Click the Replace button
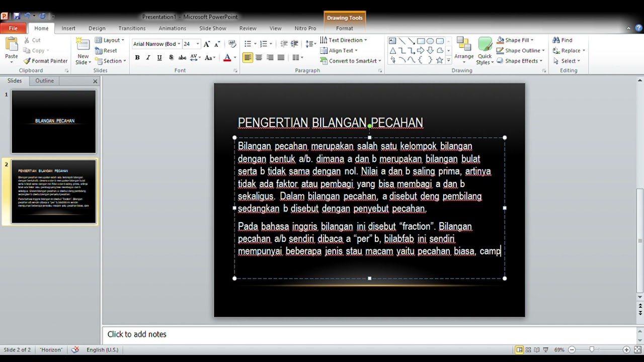Image resolution: width=644 pixels, height=362 pixels. [569, 51]
